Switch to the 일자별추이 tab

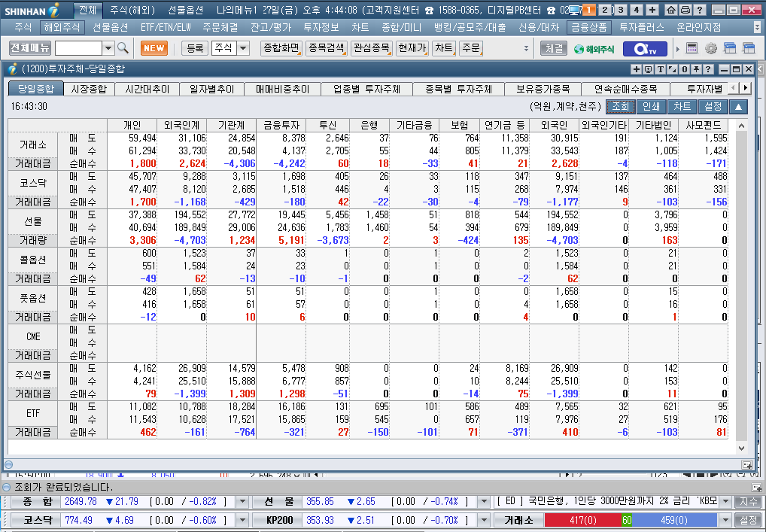coord(211,89)
